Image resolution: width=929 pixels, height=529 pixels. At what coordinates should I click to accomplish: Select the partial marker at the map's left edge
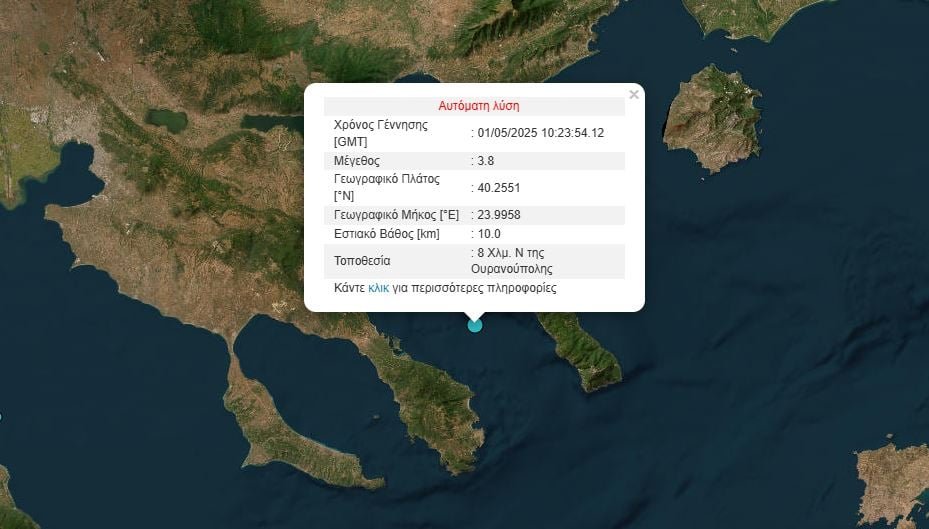(1, 417)
